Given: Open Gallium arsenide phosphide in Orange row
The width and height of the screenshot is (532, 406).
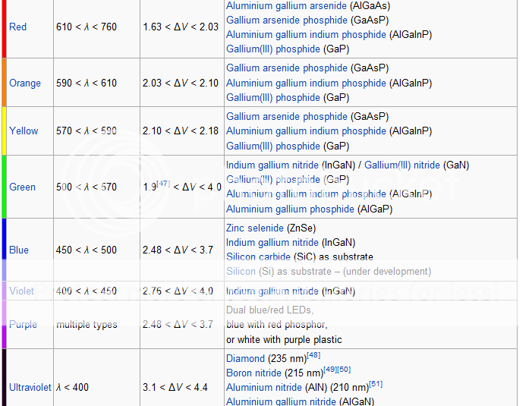Looking at the screenshot, I should [x=286, y=68].
